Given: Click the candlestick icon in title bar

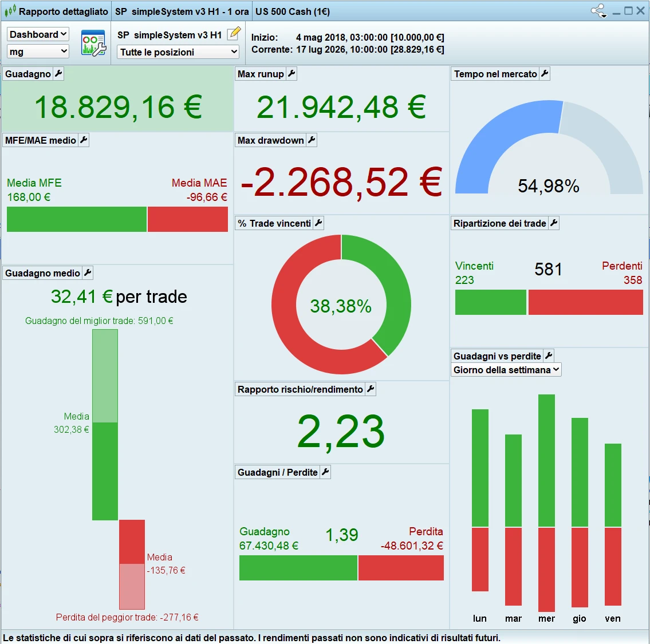Looking at the screenshot, I should (x=10, y=11).
